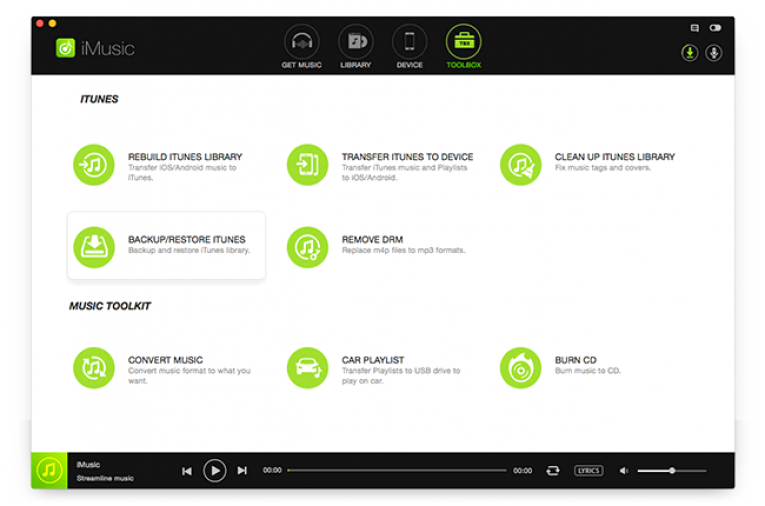Click the iMusic logo icon
The width and height of the screenshot is (765, 506).
click(x=65, y=48)
